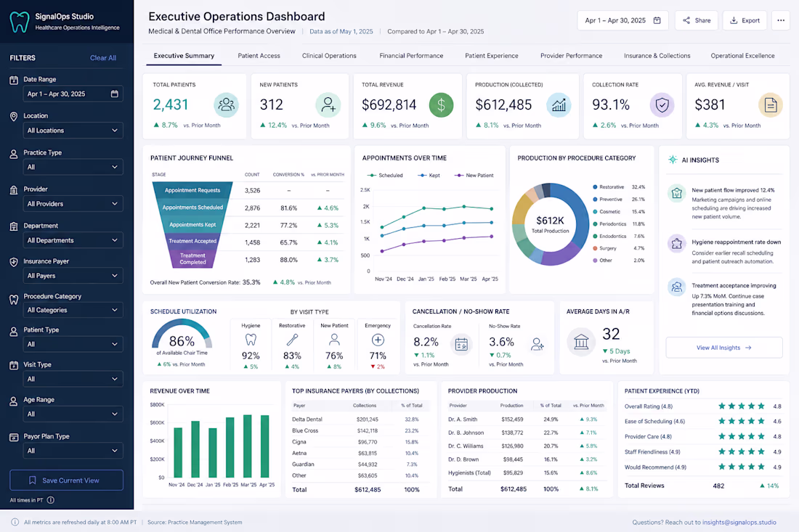Image resolution: width=799 pixels, height=532 pixels.
Task: Switch to the Provider Performance tab
Action: [571, 55]
